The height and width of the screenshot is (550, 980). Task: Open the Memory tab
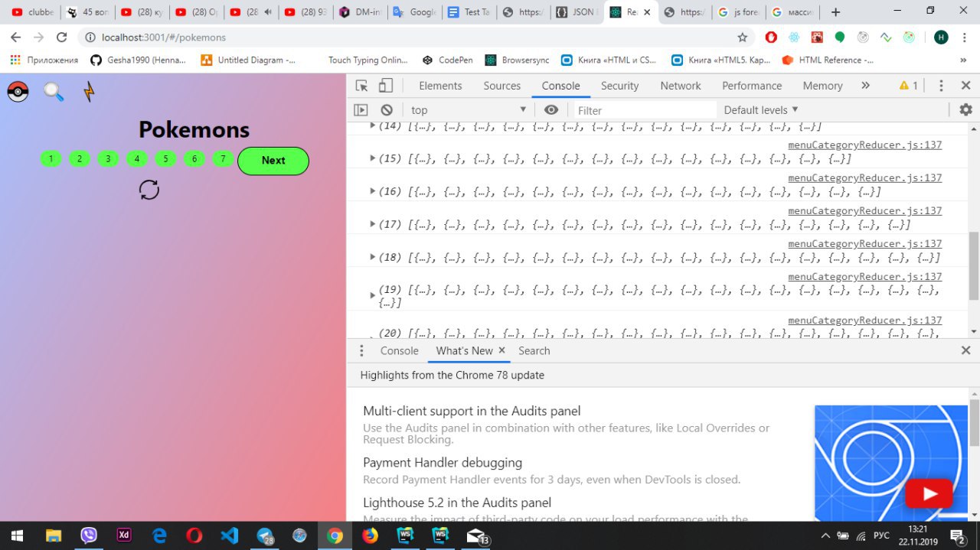click(x=823, y=86)
